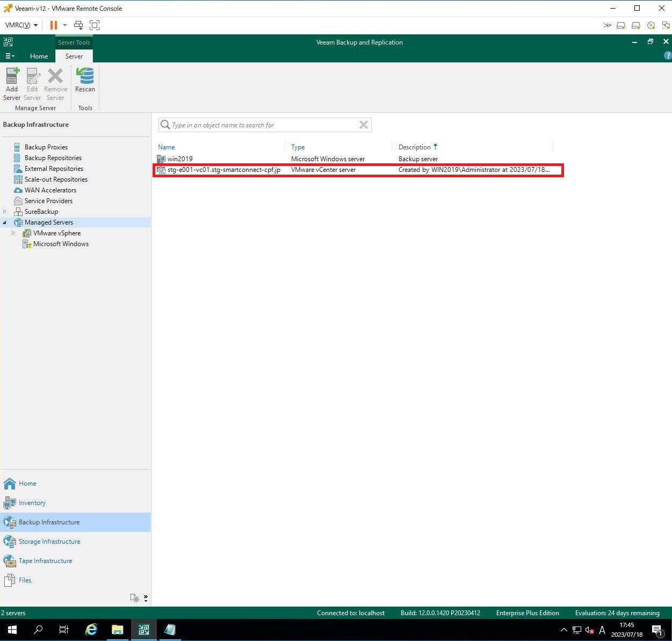Screen dimensions: 672x641
Task: Go to the Home navigation view
Action: pos(75,484)
